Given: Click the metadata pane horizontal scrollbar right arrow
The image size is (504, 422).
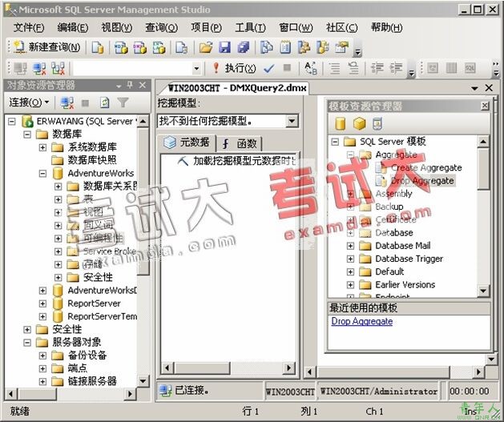Looking at the screenshot, I should tap(289, 368).
